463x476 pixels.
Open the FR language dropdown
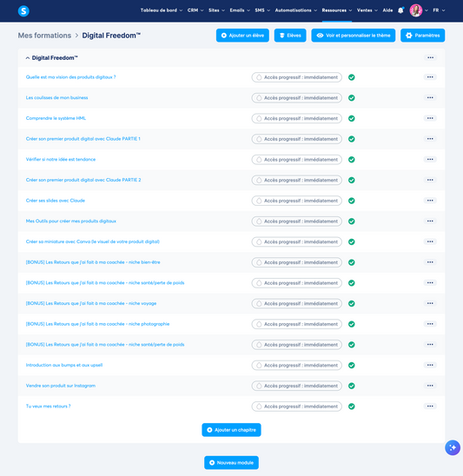439,10
